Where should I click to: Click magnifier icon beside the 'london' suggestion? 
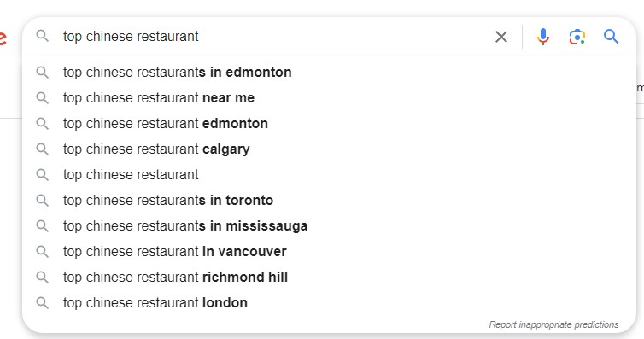point(43,303)
